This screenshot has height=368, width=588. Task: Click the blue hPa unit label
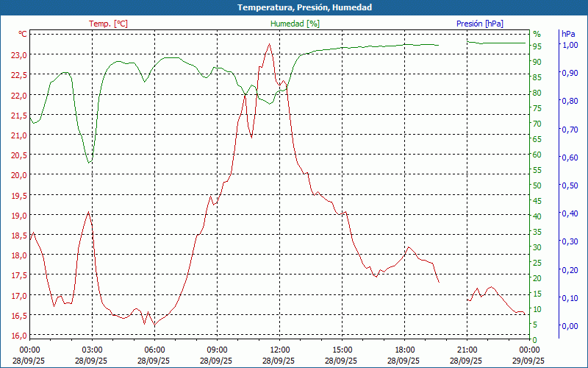(568, 34)
